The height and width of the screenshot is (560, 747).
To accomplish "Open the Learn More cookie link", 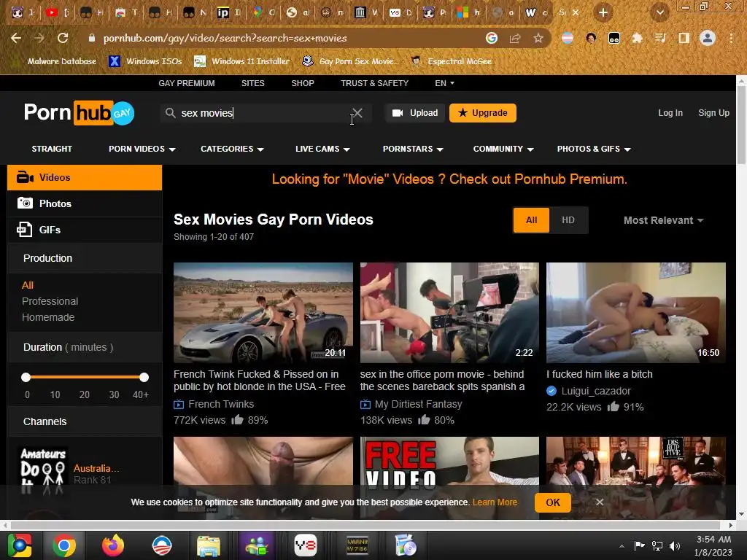I will coord(495,502).
